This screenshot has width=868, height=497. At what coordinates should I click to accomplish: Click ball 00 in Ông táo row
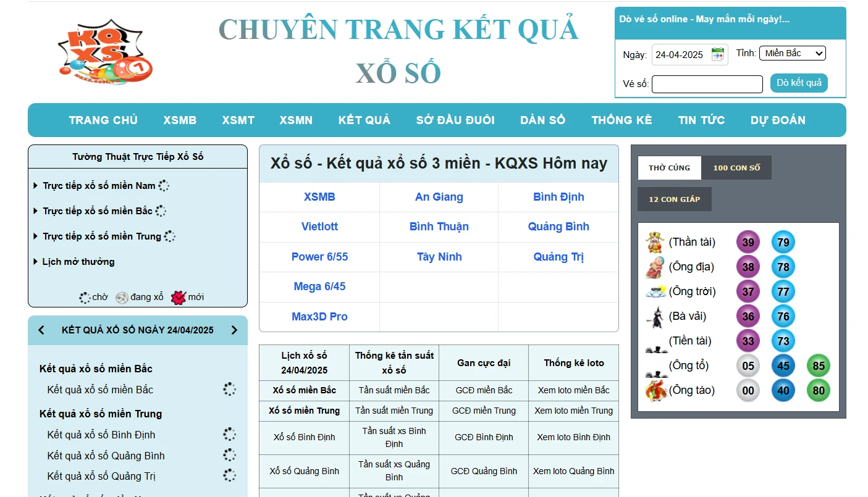coord(748,390)
